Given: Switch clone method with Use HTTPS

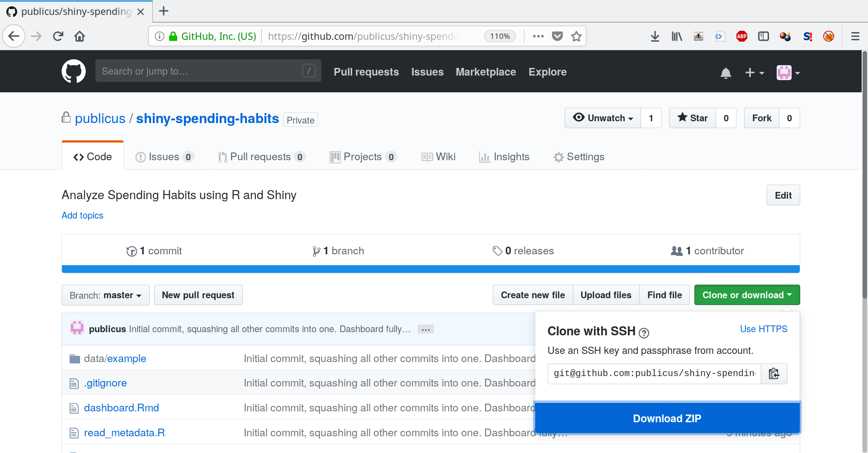Looking at the screenshot, I should pos(764,329).
